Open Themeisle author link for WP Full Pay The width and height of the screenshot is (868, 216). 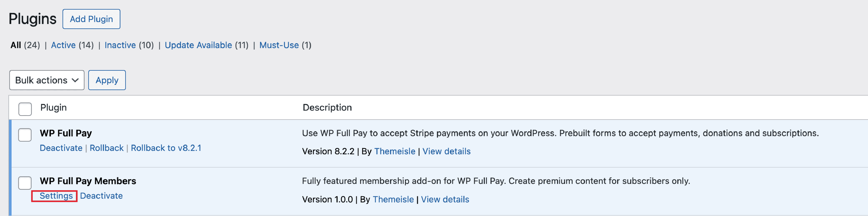click(395, 151)
